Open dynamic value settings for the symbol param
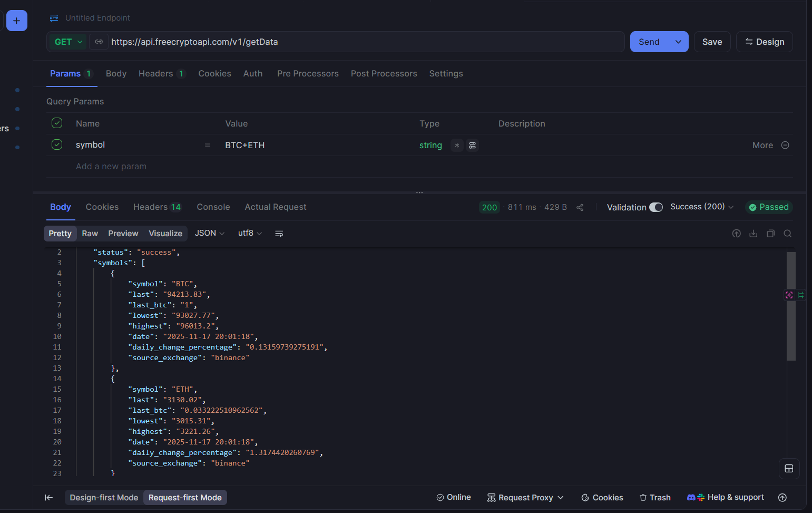This screenshot has height=513, width=812. pos(472,145)
